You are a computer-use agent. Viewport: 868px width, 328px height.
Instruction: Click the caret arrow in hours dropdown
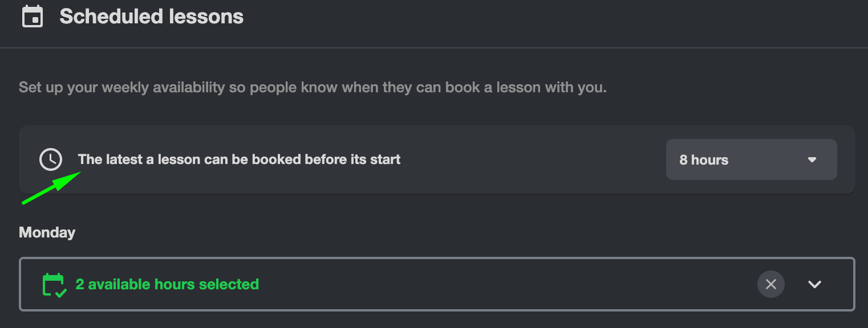[x=812, y=160]
